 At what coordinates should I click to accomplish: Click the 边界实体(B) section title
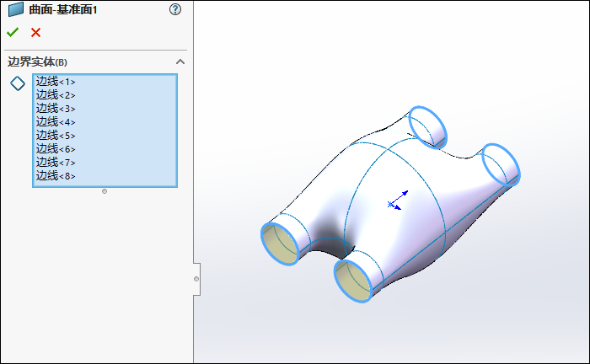37,62
